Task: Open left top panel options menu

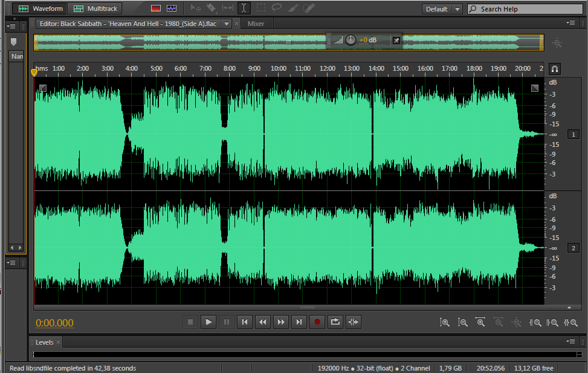Action: 11,26
